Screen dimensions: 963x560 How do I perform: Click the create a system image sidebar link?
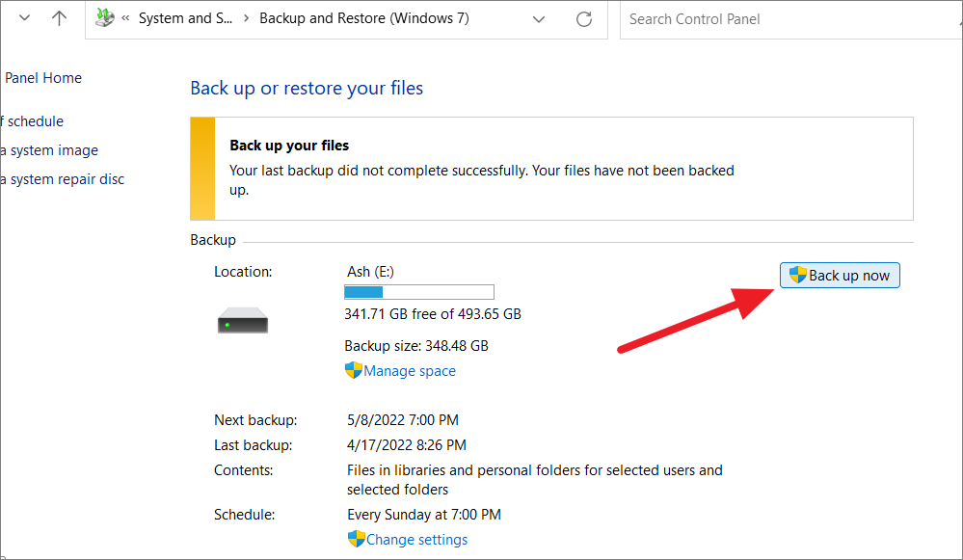(48, 149)
